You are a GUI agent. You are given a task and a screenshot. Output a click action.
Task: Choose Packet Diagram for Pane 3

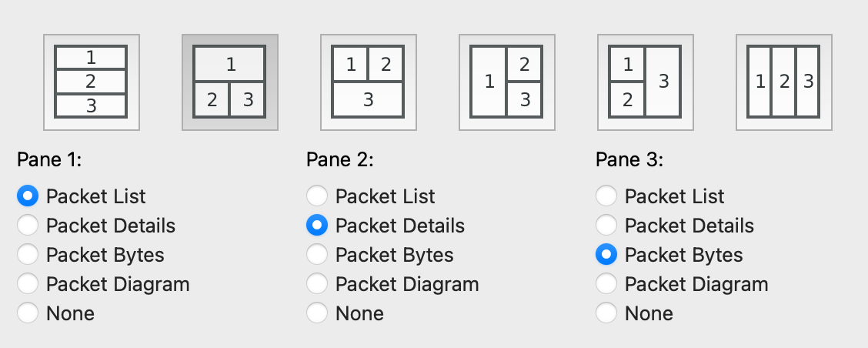tap(606, 284)
